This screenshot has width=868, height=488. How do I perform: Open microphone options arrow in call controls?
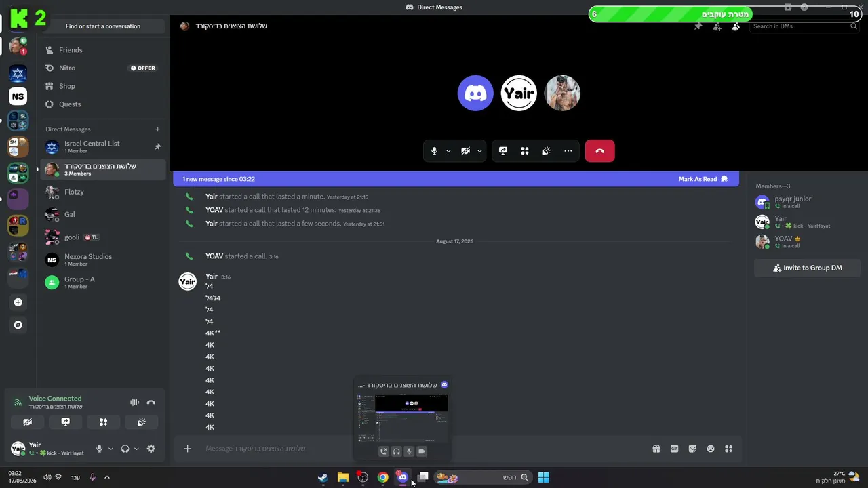448,151
